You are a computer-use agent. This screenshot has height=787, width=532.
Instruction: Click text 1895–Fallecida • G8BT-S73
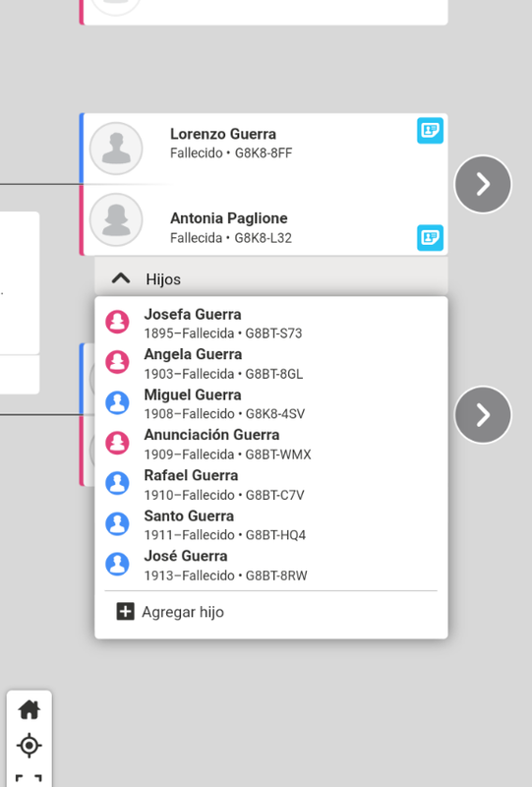[x=223, y=333]
